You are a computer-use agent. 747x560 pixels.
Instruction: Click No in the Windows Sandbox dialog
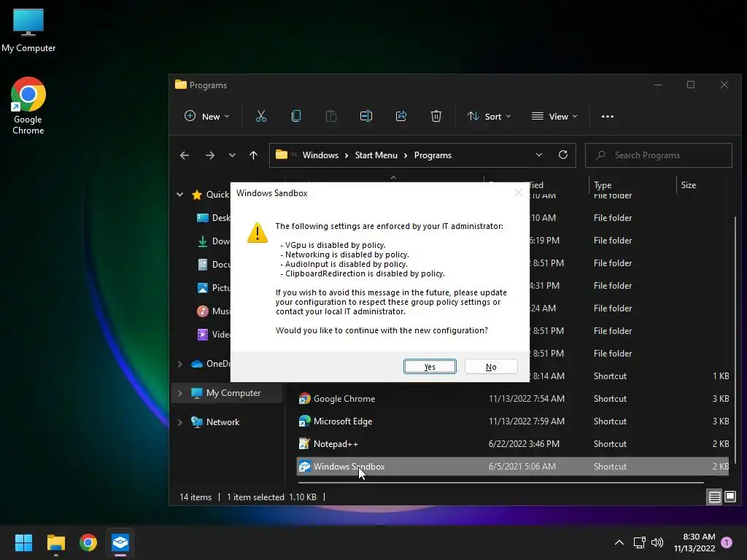coord(491,367)
